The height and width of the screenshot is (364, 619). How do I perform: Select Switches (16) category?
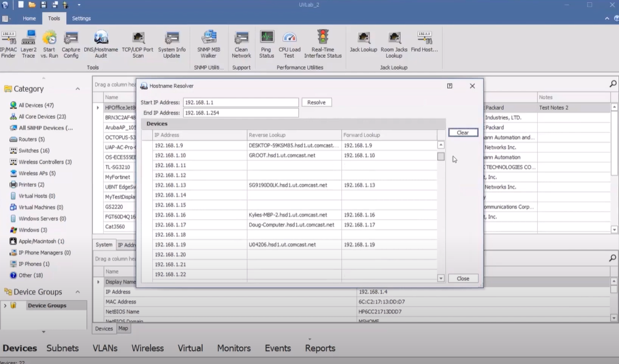click(34, 151)
